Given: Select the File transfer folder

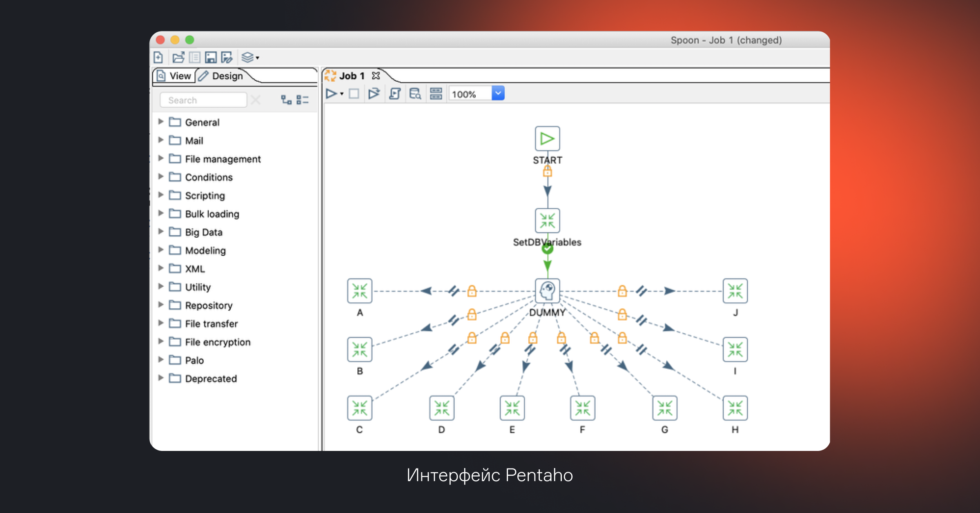Looking at the screenshot, I should 203,323.
